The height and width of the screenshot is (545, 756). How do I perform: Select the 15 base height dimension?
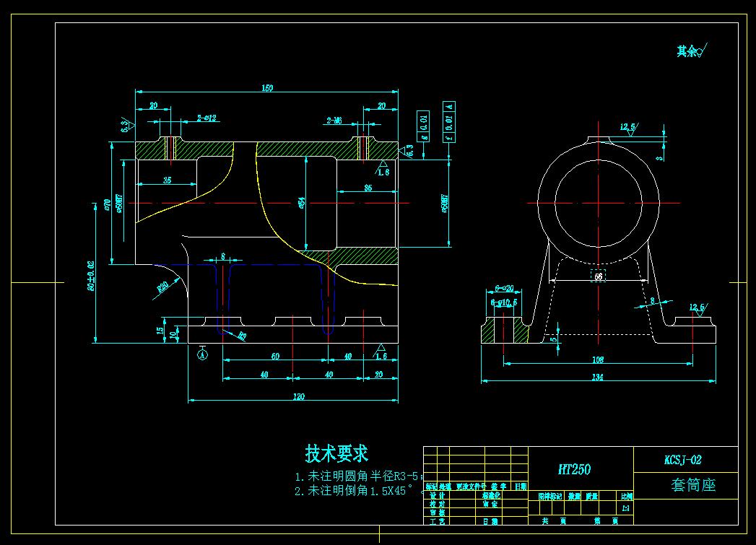tap(160, 330)
